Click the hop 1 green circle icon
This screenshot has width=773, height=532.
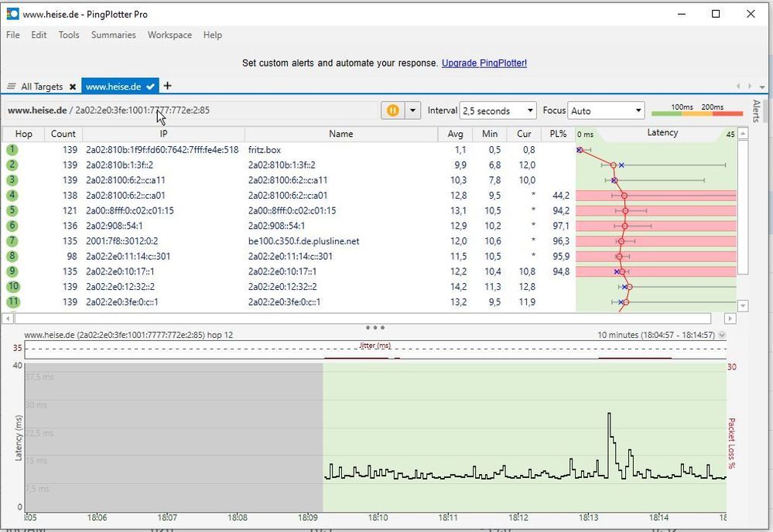click(x=12, y=150)
